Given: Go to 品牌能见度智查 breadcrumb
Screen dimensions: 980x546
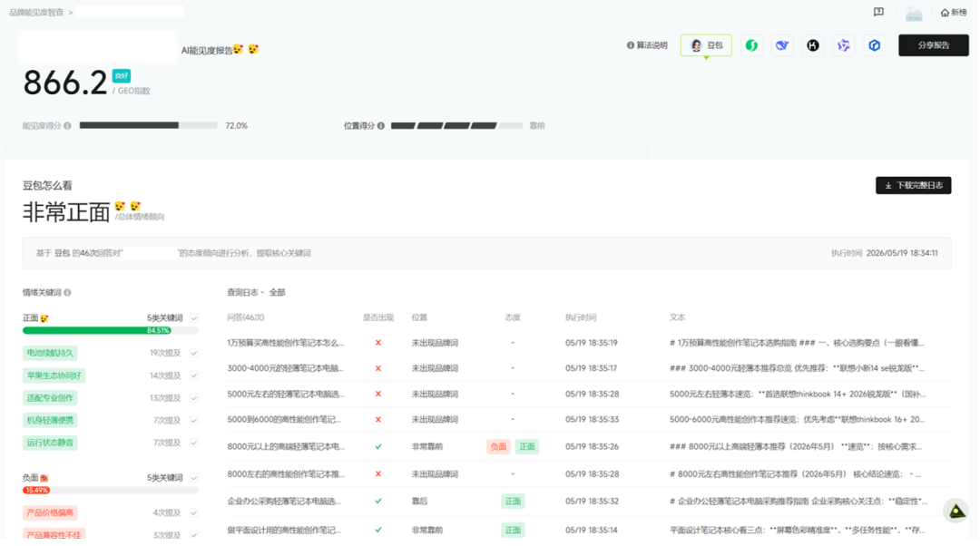Looking at the screenshot, I should point(36,13).
